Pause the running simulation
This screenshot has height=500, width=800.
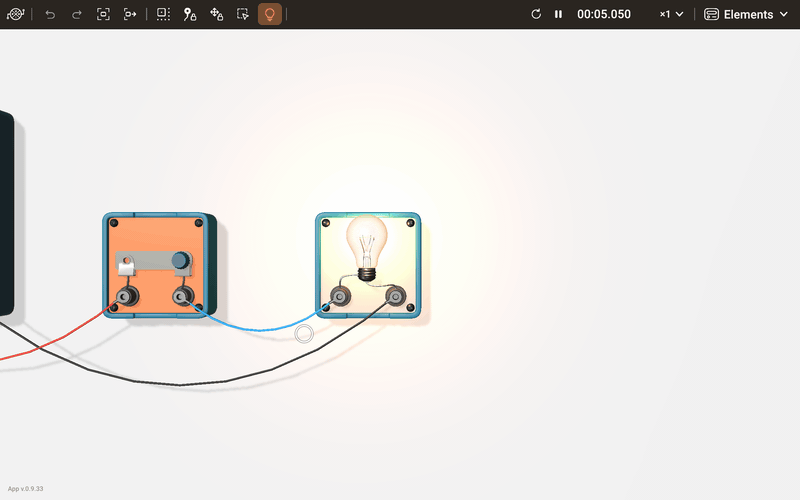coord(558,14)
